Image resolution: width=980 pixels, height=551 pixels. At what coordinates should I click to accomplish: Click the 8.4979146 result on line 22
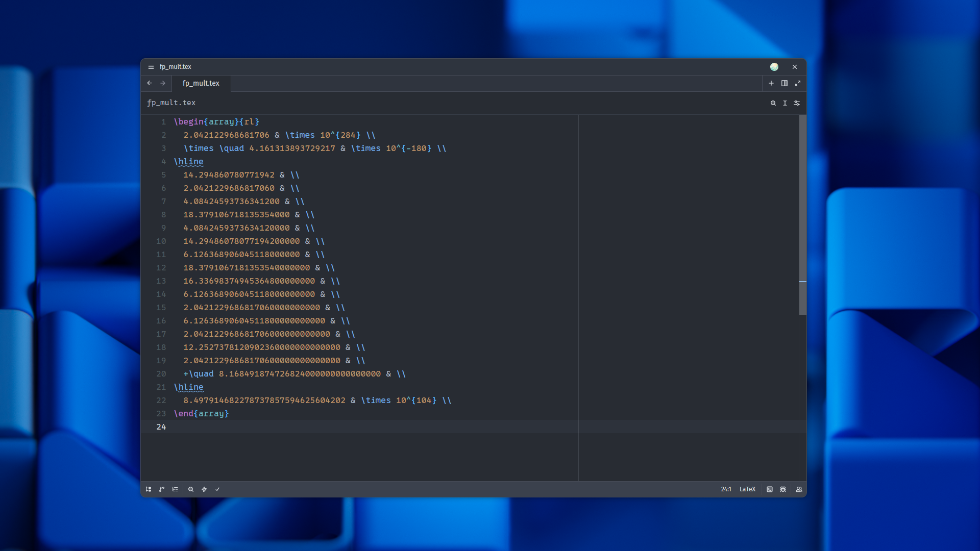point(264,400)
